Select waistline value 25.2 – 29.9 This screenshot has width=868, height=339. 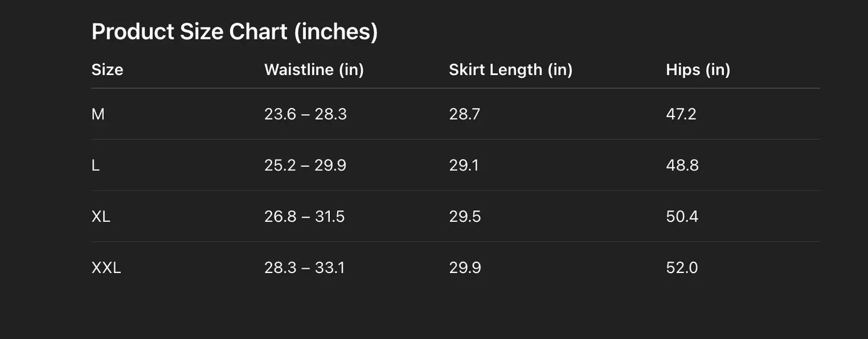pyautogui.click(x=305, y=165)
